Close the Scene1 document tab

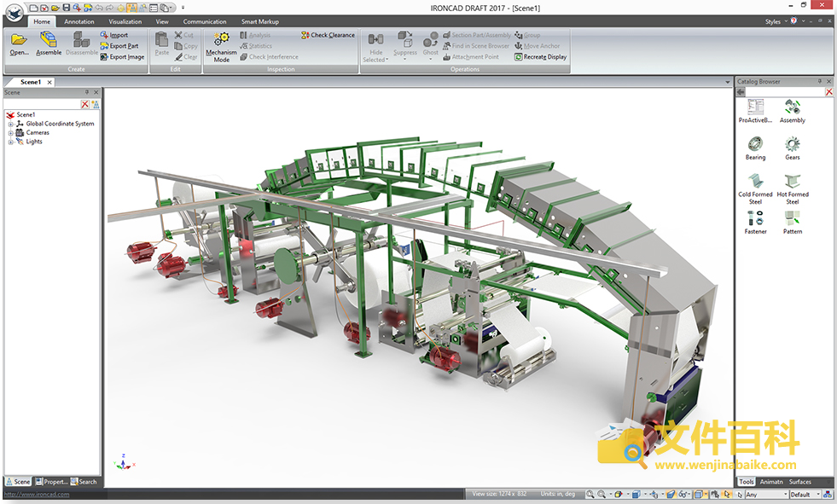(50, 82)
